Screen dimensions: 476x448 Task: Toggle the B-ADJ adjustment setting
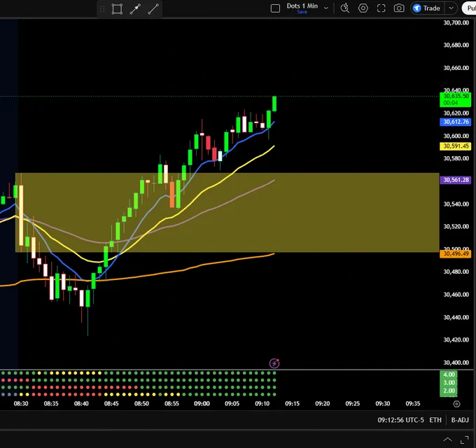460,420
